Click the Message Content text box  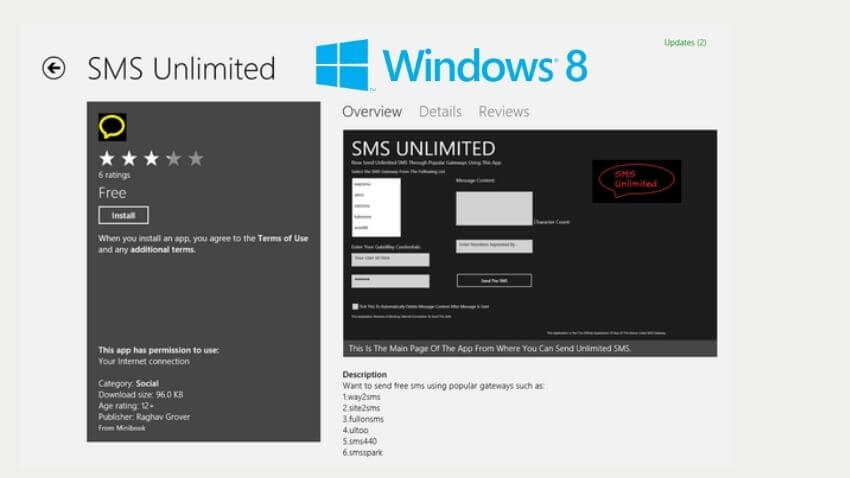tap(494, 208)
